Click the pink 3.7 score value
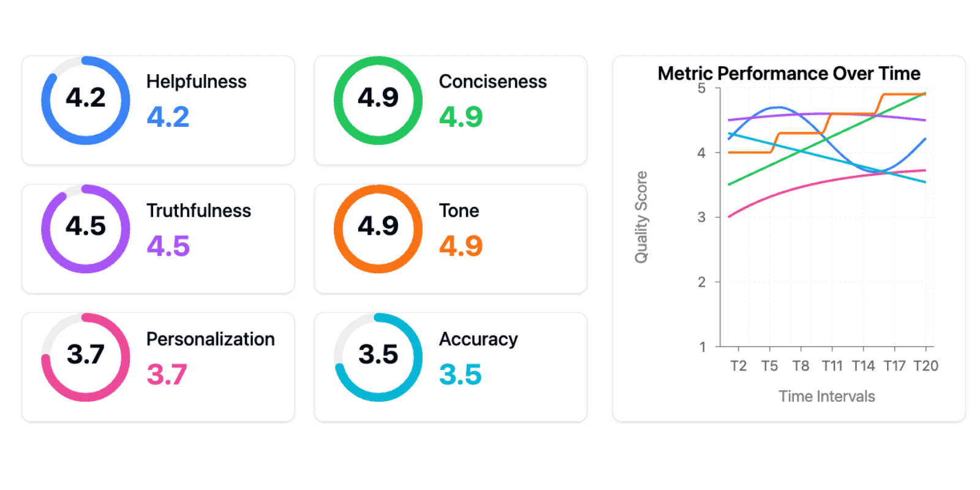This screenshot has width=980, height=490. (167, 374)
